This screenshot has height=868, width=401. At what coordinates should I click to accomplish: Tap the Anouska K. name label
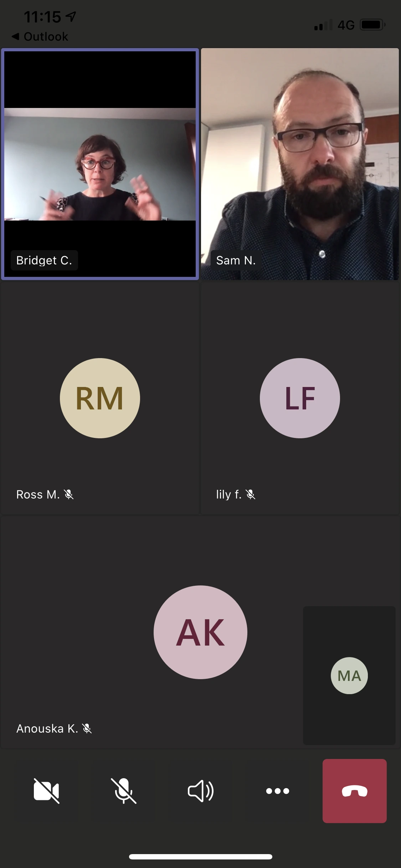[47, 729]
